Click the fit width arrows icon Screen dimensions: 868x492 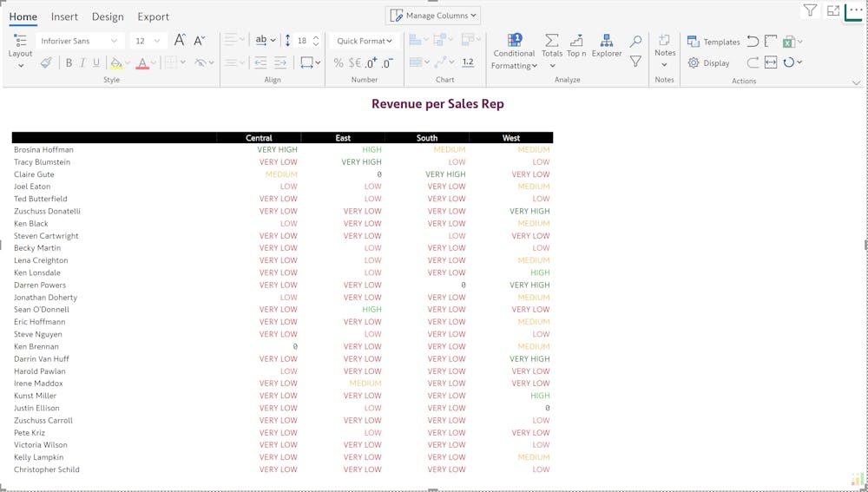click(771, 62)
